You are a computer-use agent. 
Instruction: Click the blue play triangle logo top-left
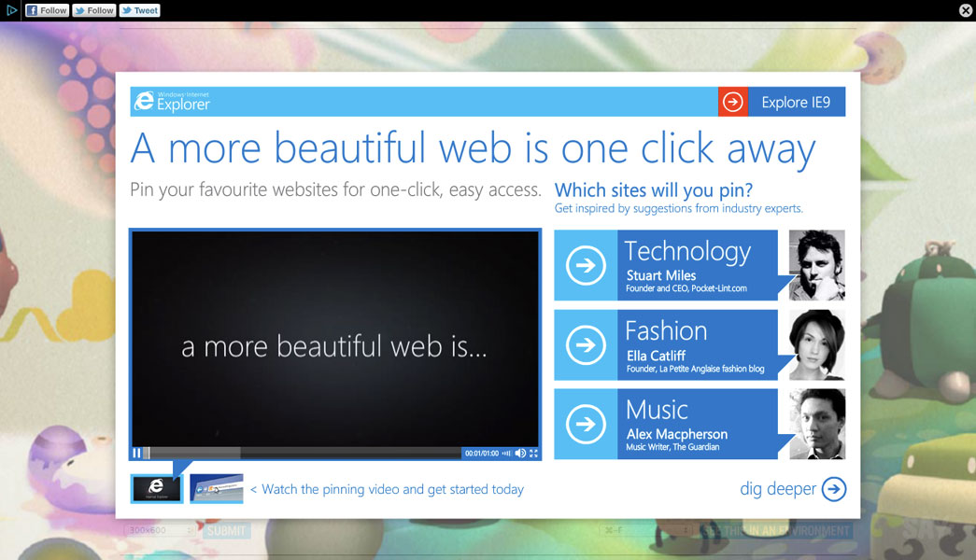click(12, 10)
